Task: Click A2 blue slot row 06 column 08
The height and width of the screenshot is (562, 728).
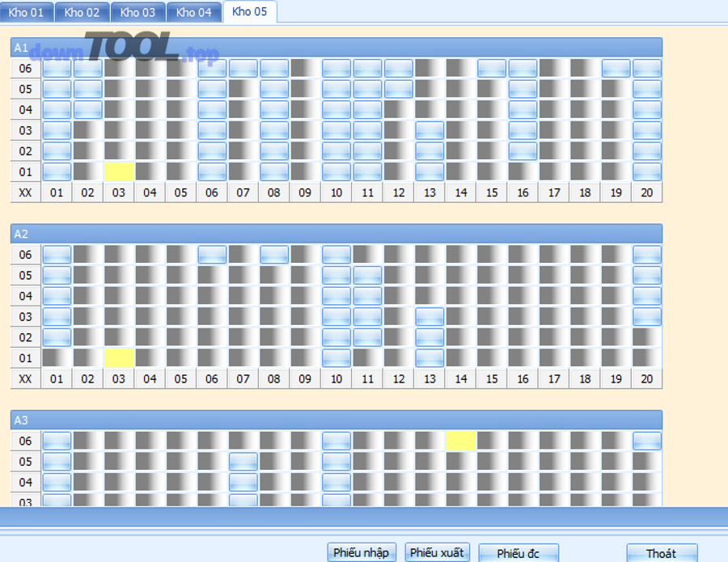Action: tap(274, 255)
